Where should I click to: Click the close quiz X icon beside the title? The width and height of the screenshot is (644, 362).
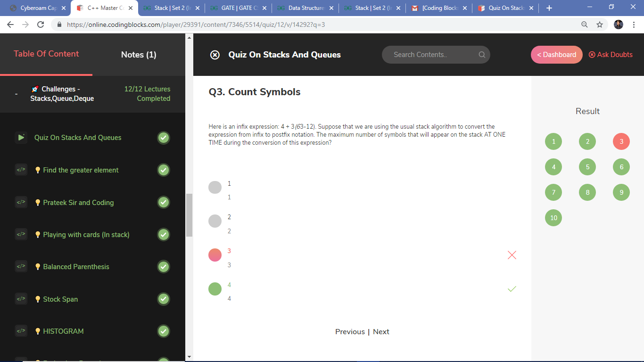215,55
